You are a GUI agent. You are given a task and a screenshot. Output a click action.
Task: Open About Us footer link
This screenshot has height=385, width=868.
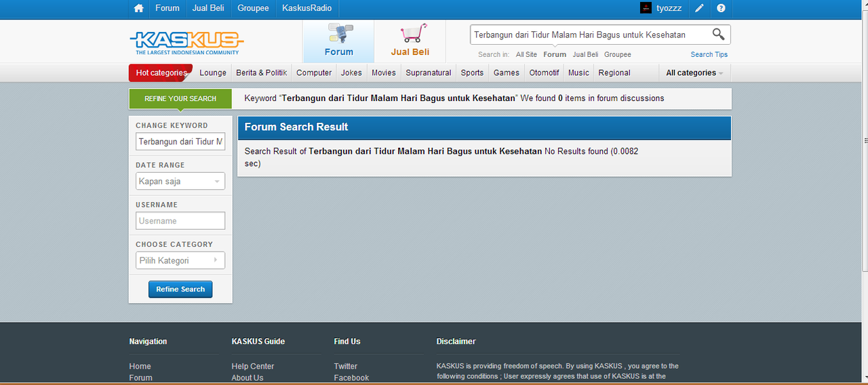248,378
